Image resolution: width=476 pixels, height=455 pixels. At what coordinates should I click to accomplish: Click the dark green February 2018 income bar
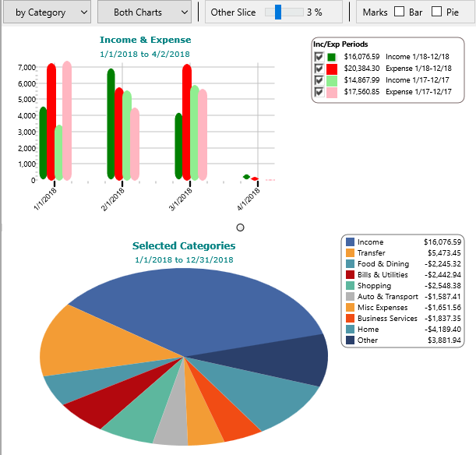click(111, 124)
